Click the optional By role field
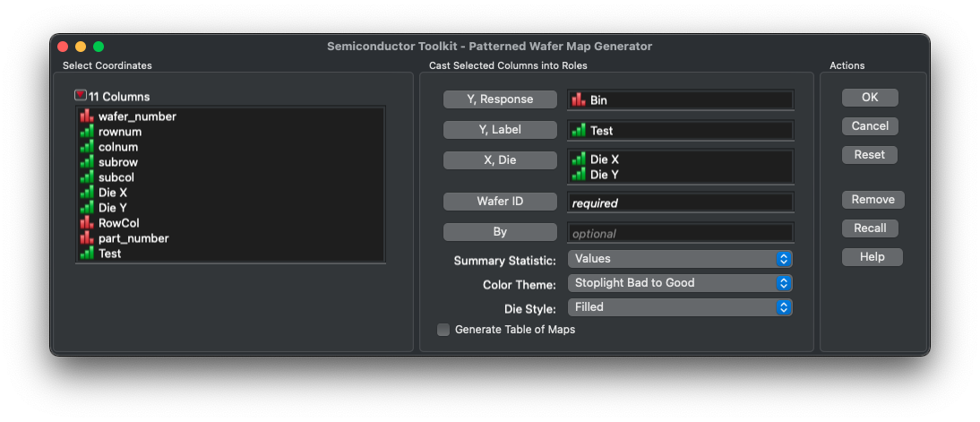 click(680, 233)
